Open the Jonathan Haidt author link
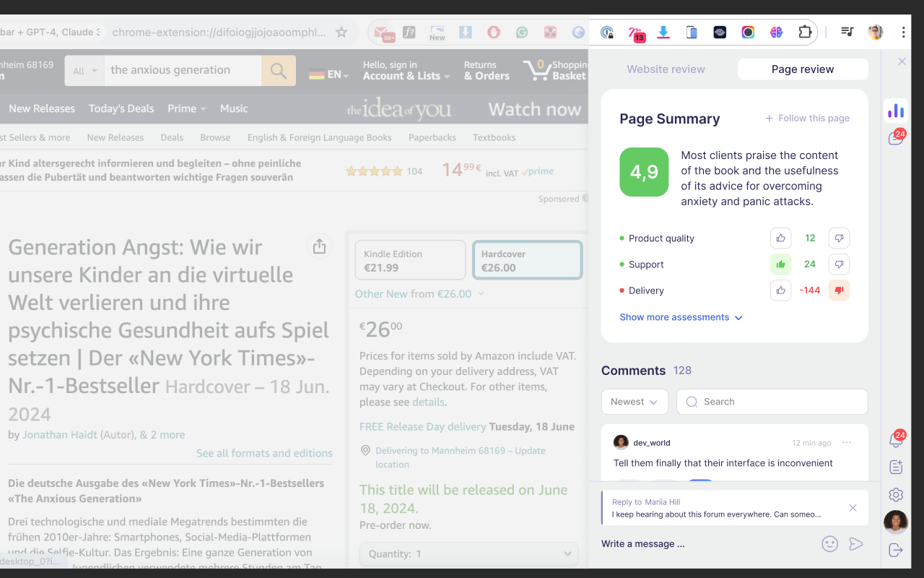 point(61,434)
